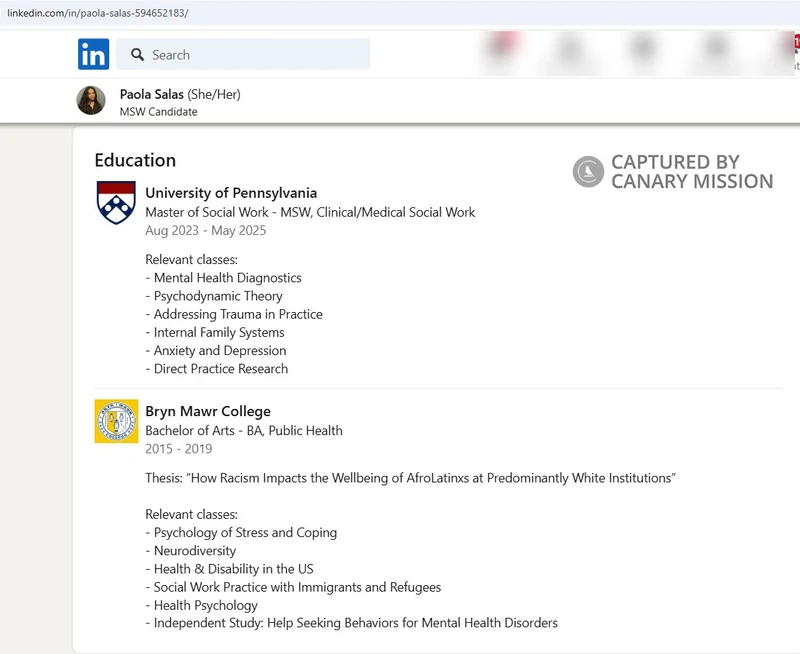Click the Master of Social Work degree line
The height and width of the screenshot is (654, 800).
310,212
